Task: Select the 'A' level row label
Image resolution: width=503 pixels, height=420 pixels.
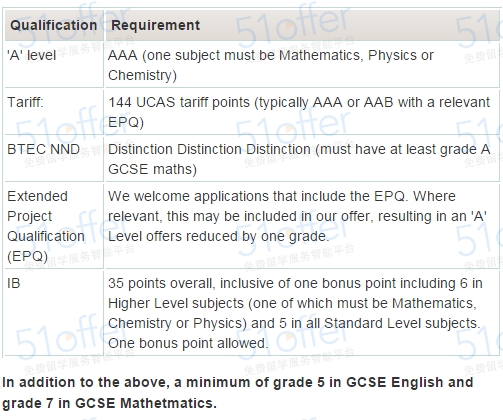Action: coord(31,55)
